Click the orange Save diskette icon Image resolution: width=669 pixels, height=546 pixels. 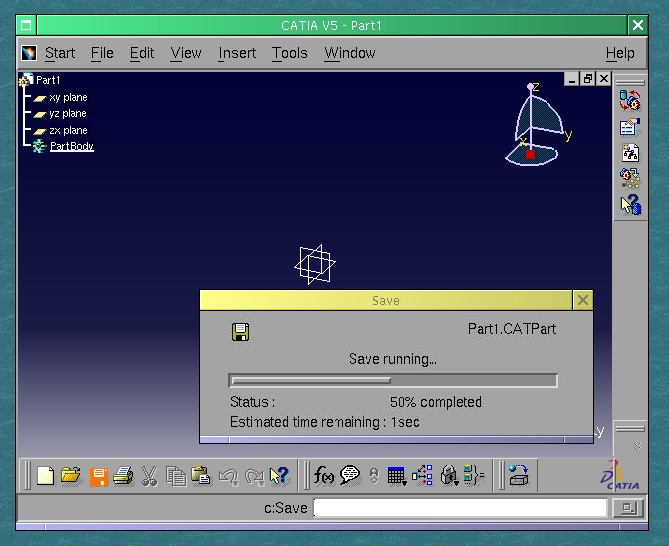(99, 476)
